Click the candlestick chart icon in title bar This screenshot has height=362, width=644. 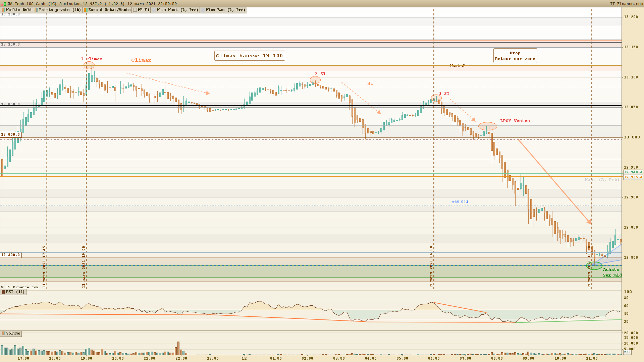tap(4, 4)
